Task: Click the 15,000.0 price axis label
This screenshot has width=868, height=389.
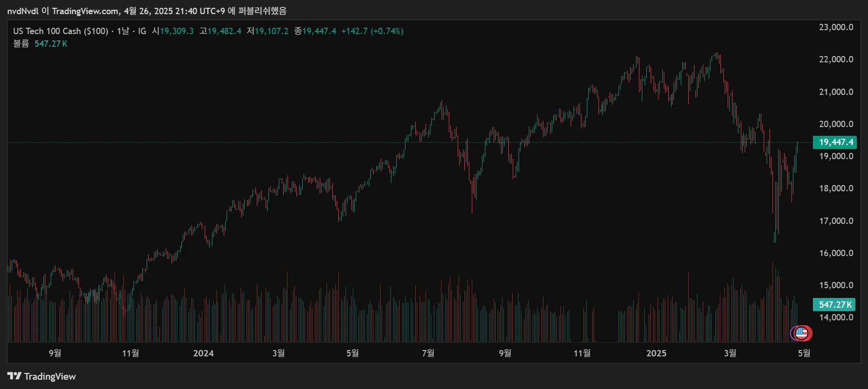Action: pyautogui.click(x=836, y=285)
